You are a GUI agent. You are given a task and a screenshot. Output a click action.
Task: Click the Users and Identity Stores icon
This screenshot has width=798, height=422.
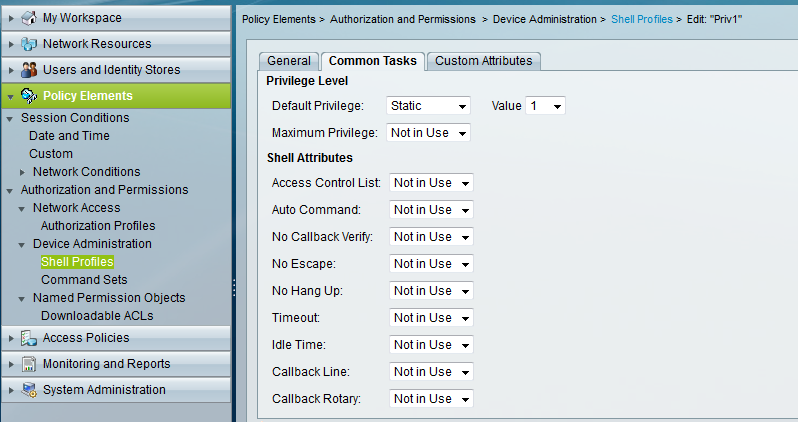(29, 70)
